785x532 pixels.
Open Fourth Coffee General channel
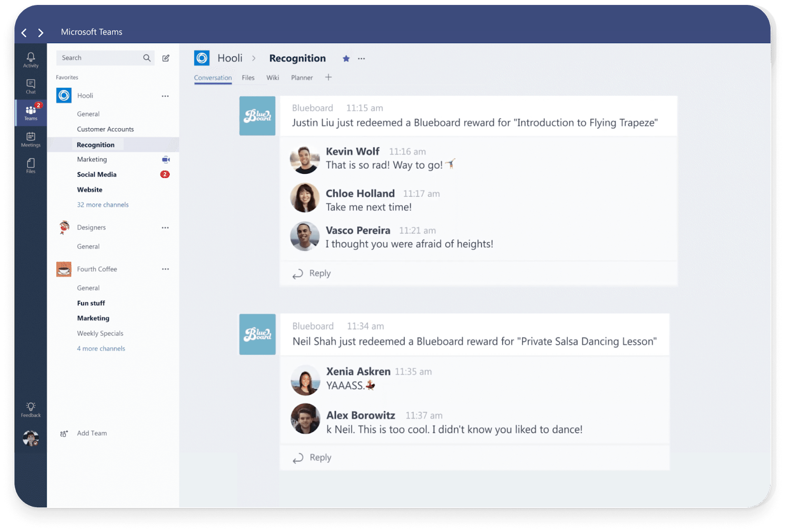(88, 288)
